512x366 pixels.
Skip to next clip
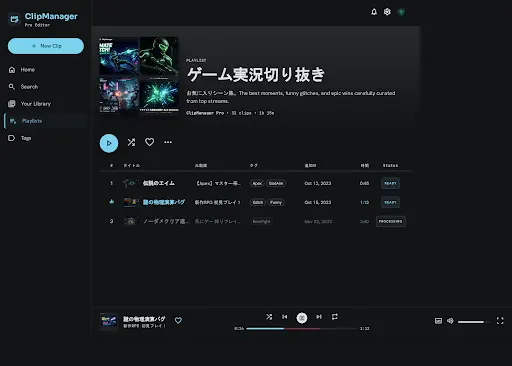point(319,317)
